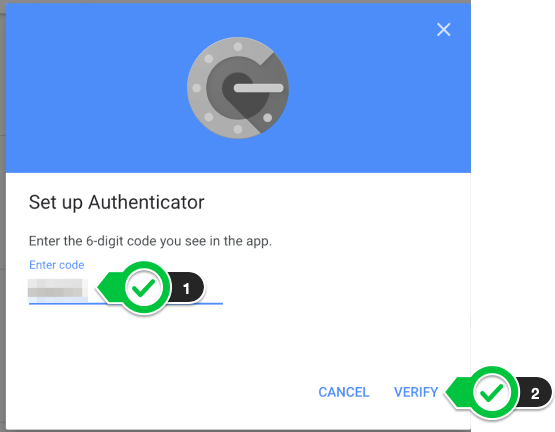Click the green checkmark beside badge 2
The image size is (555, 432).
[x=492, y=393]
